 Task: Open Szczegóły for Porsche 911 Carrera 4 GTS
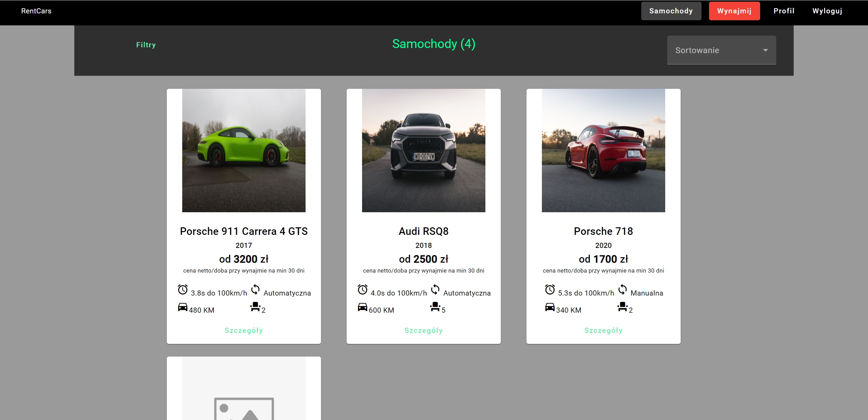pos(244,331)
